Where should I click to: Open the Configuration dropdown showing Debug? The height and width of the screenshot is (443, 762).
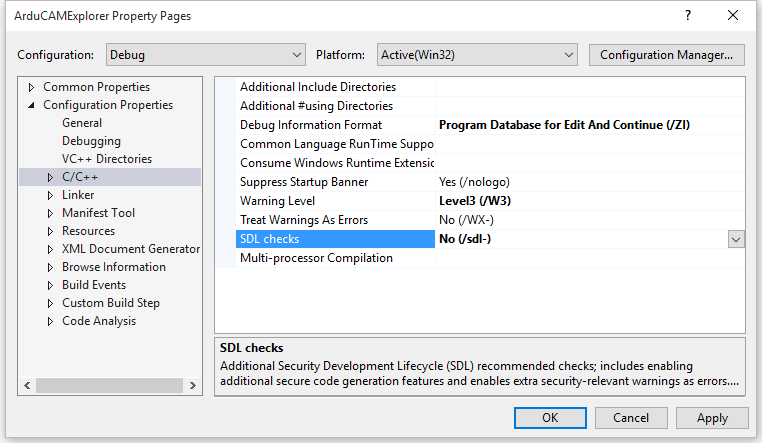coord(206,55)
